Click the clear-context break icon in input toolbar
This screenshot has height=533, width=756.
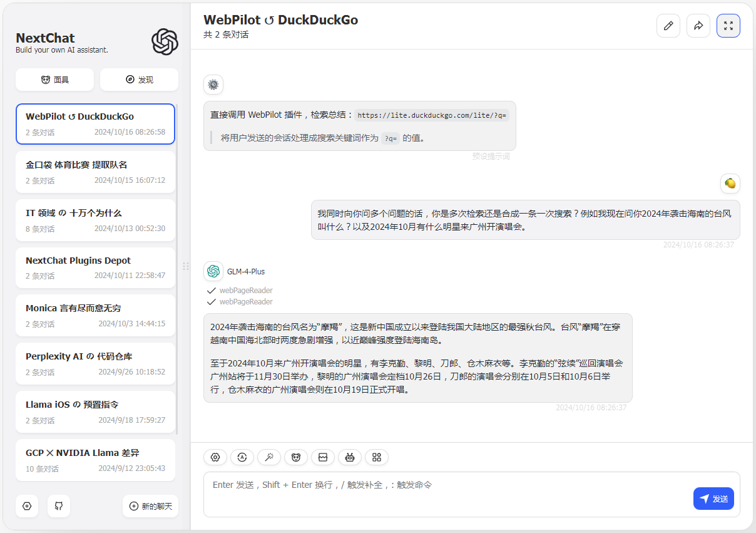pos(323,457)
